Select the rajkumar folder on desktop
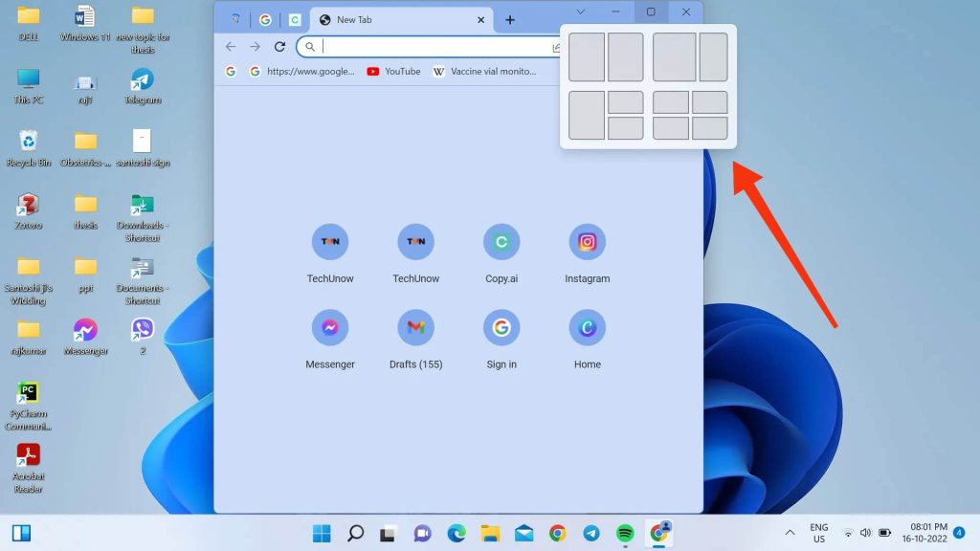Viewport: 980px width, 551px height. [28, 336]
